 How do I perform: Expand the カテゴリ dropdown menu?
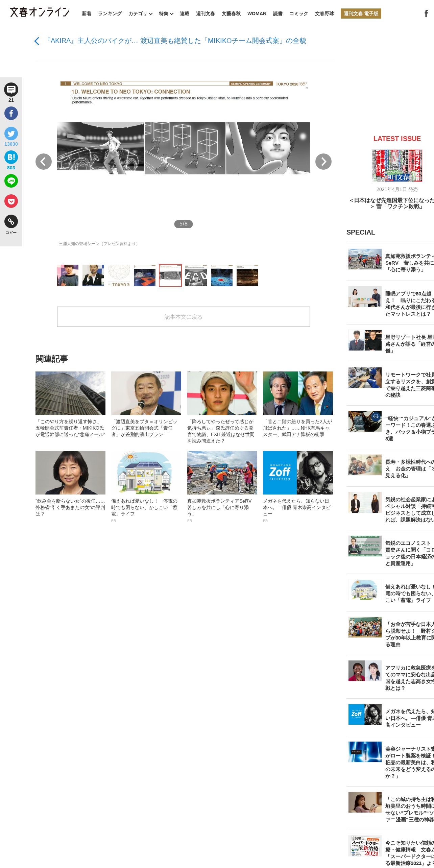click(140, 14)
